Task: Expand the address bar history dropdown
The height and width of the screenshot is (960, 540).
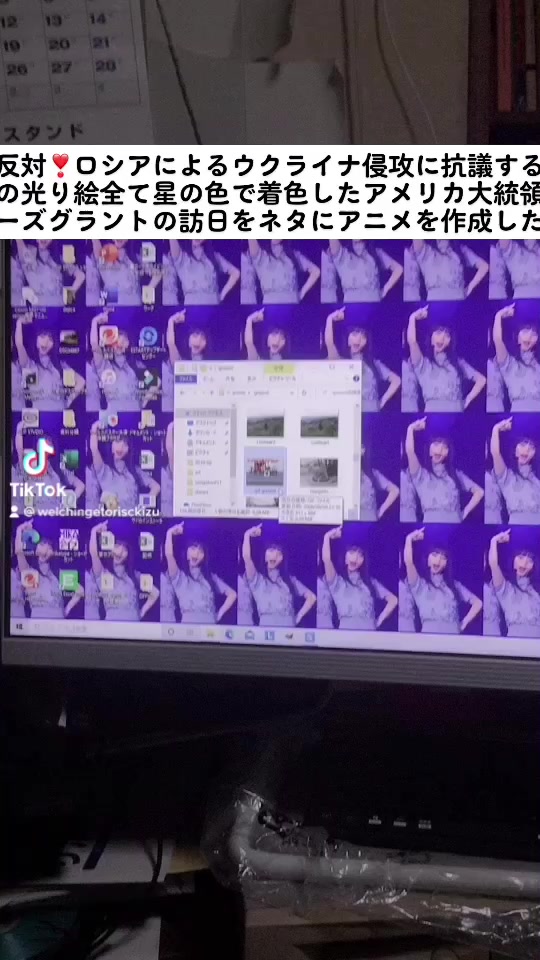Action: 292,393
